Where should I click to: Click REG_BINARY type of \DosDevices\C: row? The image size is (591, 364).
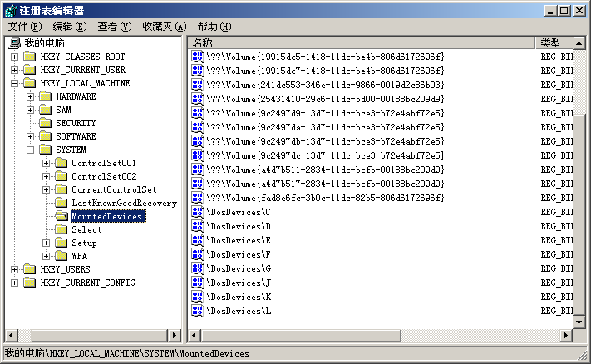click(557, 212)
